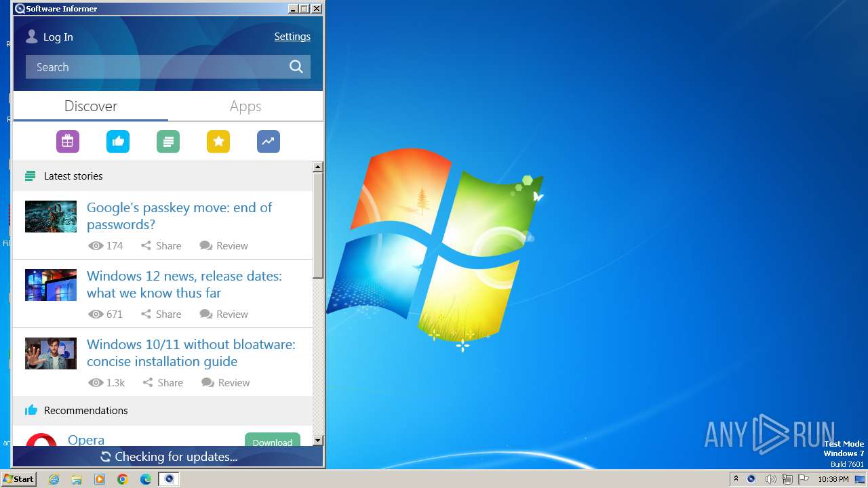The image size is (868, 488).
Task: Click the scrollbar up arrow
Action: tap(318, 167)
